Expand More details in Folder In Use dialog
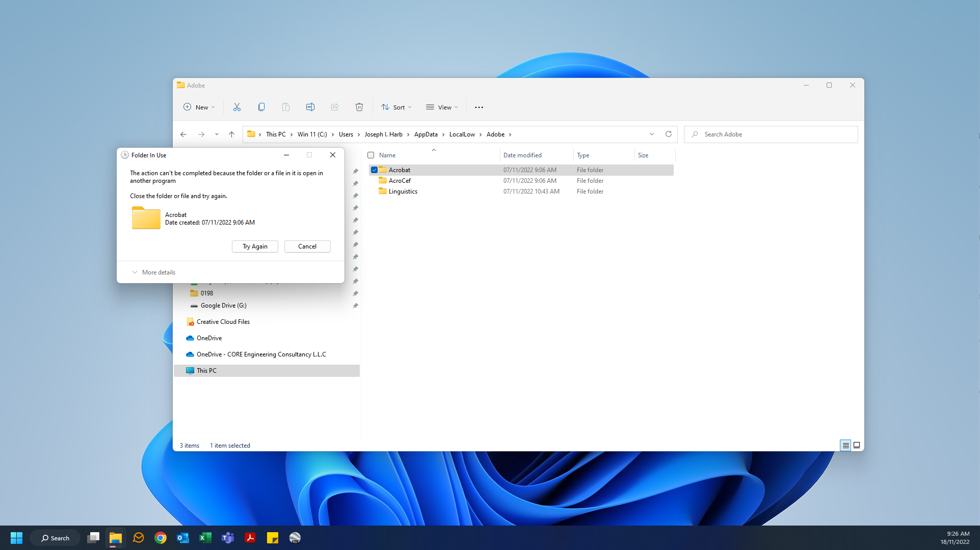This screenshot has height=550, width=980. click(x=153, y=272)
